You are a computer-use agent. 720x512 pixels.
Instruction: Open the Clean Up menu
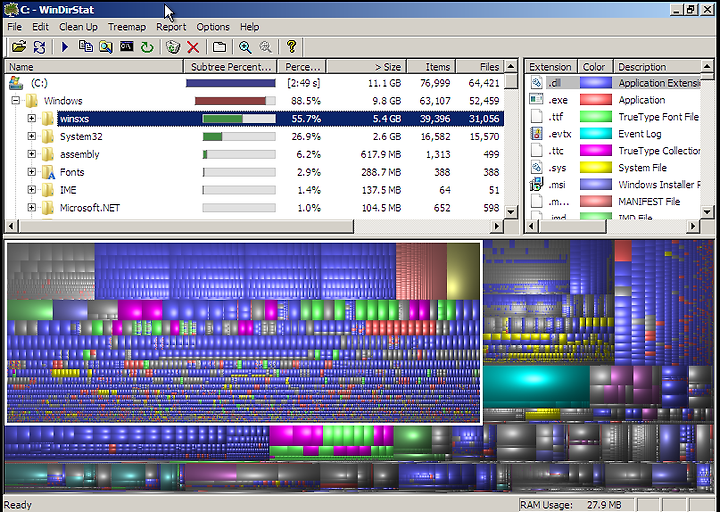tap(78, 27)
